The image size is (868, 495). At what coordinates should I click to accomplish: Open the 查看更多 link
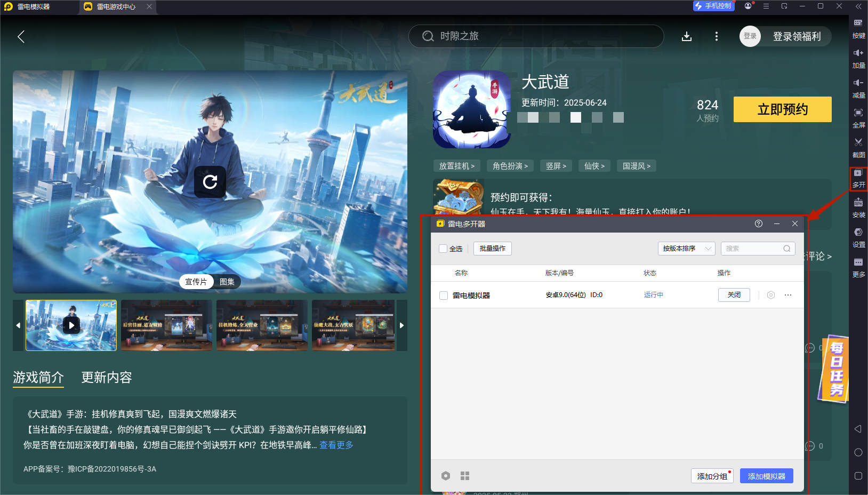click(x=336, y=445)
